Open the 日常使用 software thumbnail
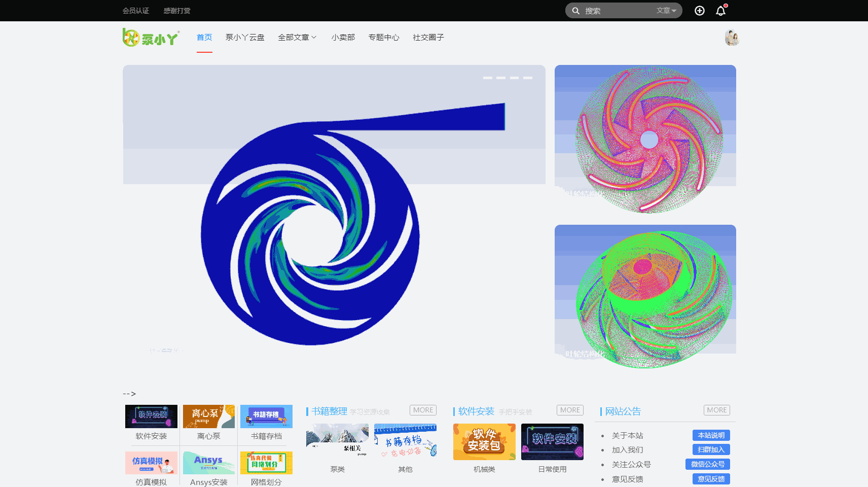The height and width of the screenshot is (487, 868). click(x=552, y=442)
